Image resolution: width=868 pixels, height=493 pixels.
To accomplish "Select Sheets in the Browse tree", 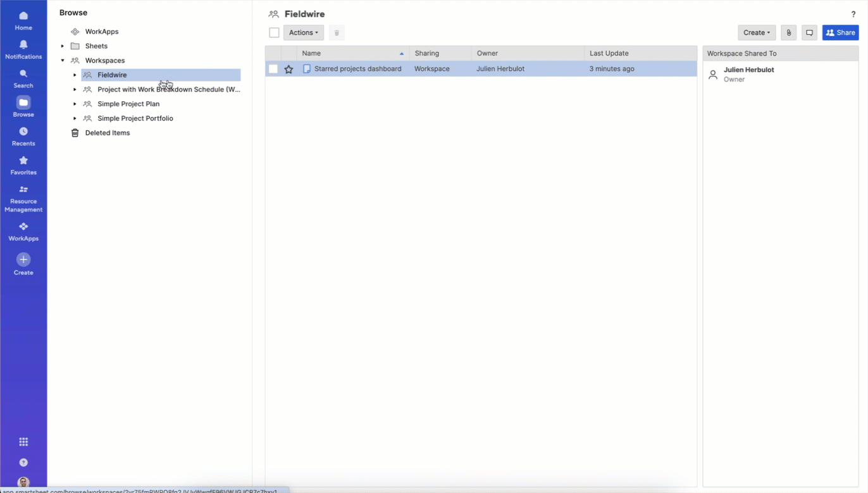I will coord(96,46).
